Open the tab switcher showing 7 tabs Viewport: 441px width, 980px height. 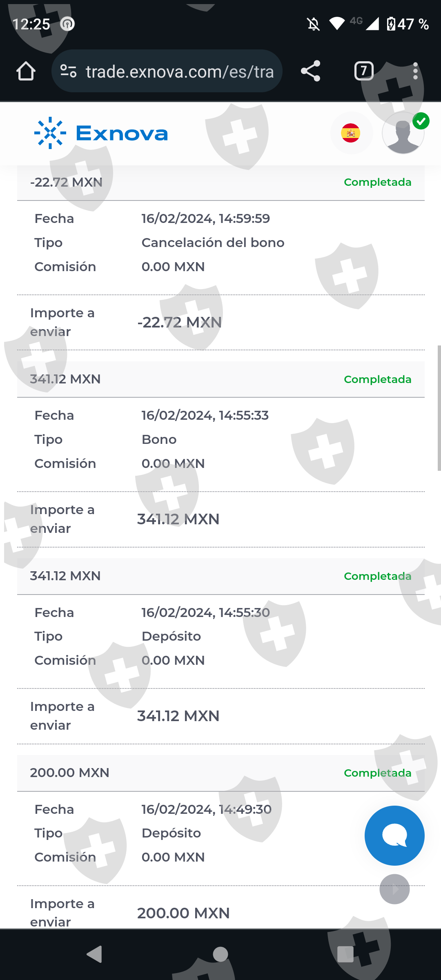(363, 71)
